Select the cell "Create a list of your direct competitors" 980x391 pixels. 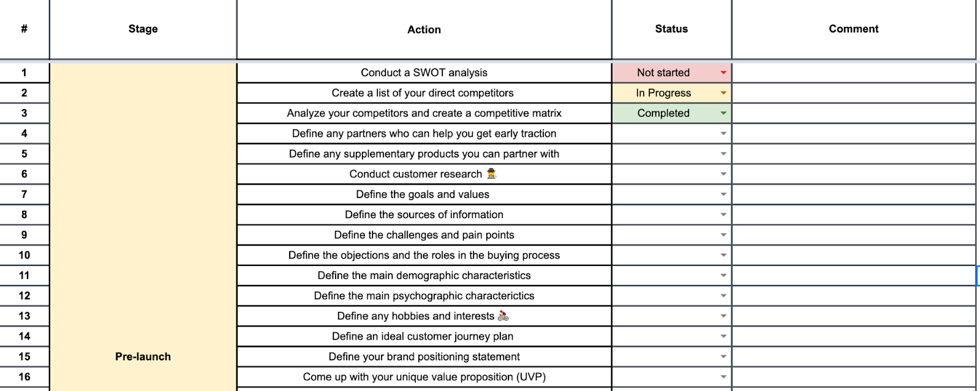[x=424, y=93]
